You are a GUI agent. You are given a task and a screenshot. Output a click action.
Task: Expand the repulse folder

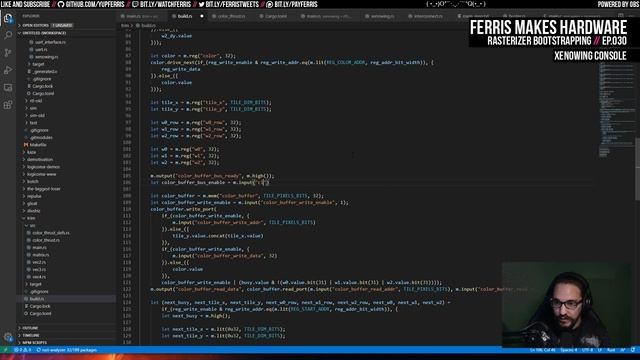point(34,196)
